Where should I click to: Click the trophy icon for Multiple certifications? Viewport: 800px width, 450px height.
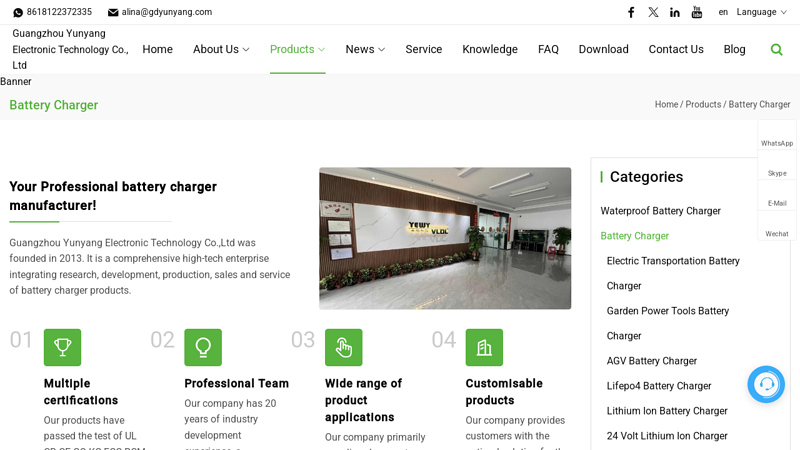[x=62, y=347]
